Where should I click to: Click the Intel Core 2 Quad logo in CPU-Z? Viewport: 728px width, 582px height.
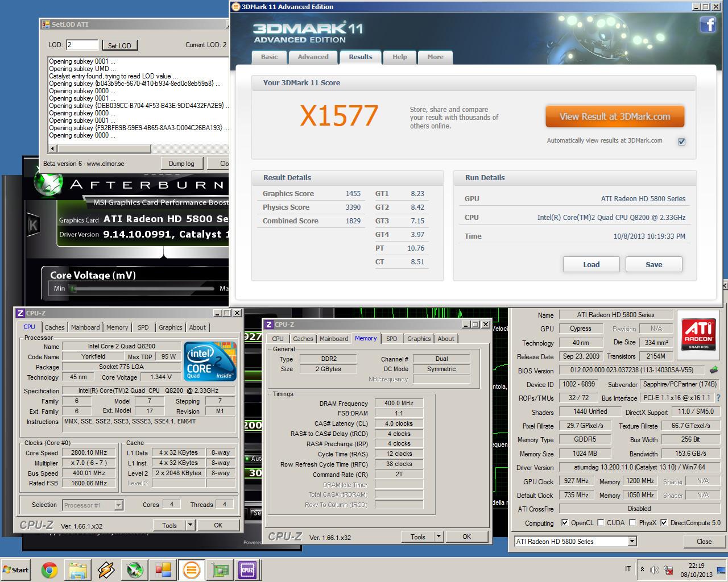(209, 361)
